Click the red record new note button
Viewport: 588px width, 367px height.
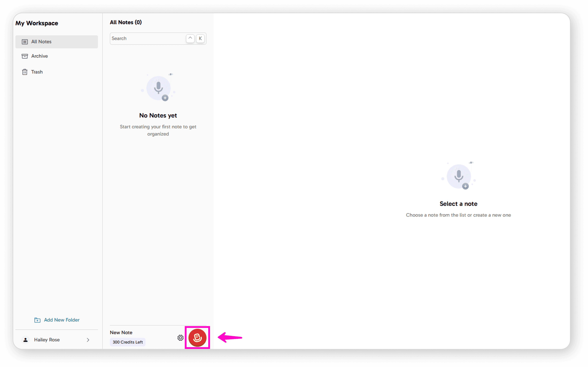pyautogui.click(x=197, y=337)
